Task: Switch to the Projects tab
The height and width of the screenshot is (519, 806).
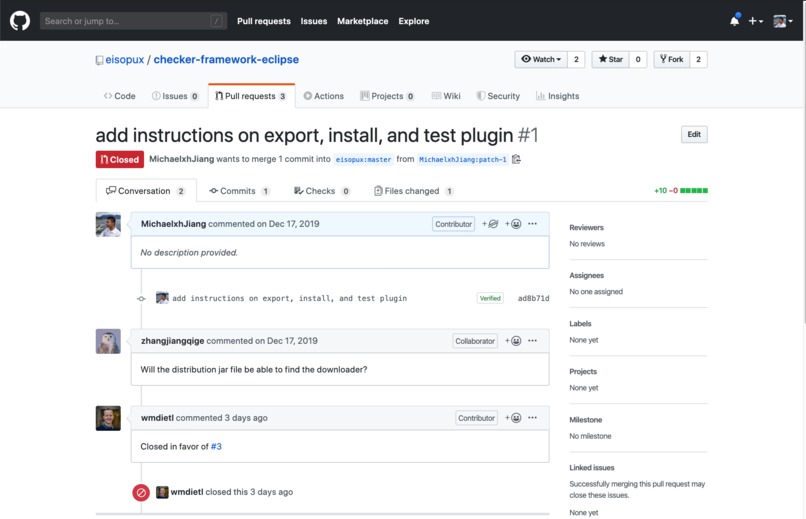Action: (x=387, y=96)
